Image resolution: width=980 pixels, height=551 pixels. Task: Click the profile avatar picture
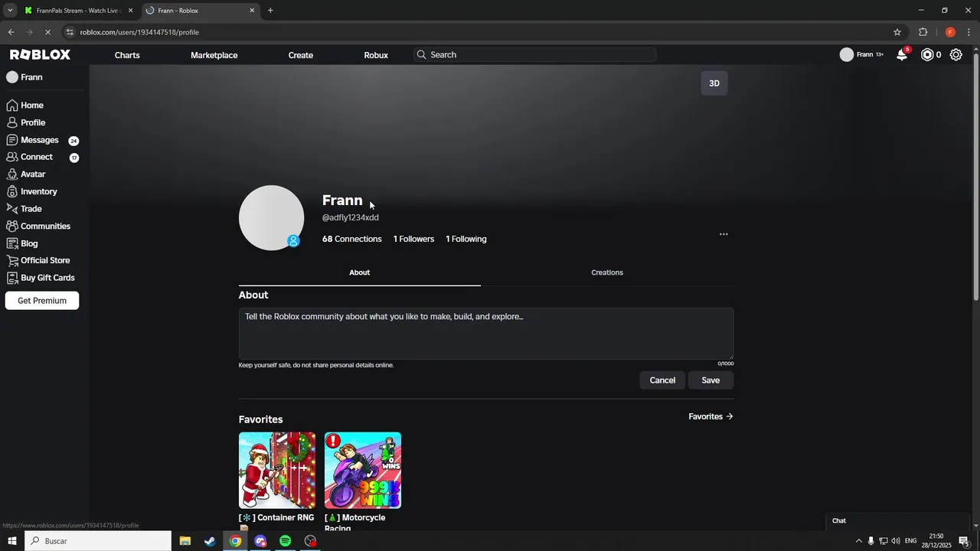tap(271, 217)
